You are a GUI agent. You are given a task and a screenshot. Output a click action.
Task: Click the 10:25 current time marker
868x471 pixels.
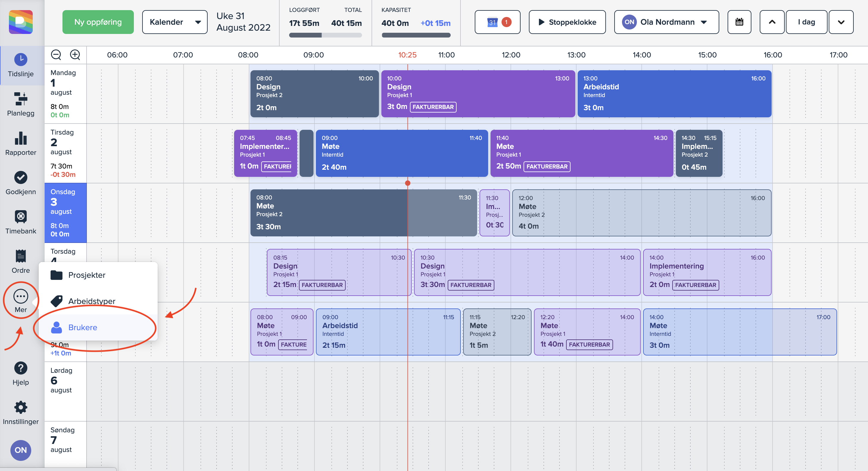pyautogui.click(x=407, y=54)
